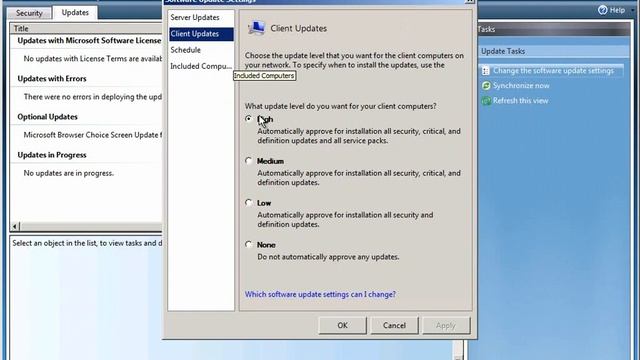This screenshot has width=640, height=360.
Task: Cancel the Software Update Settings dialog
Action: pos(394,325)
